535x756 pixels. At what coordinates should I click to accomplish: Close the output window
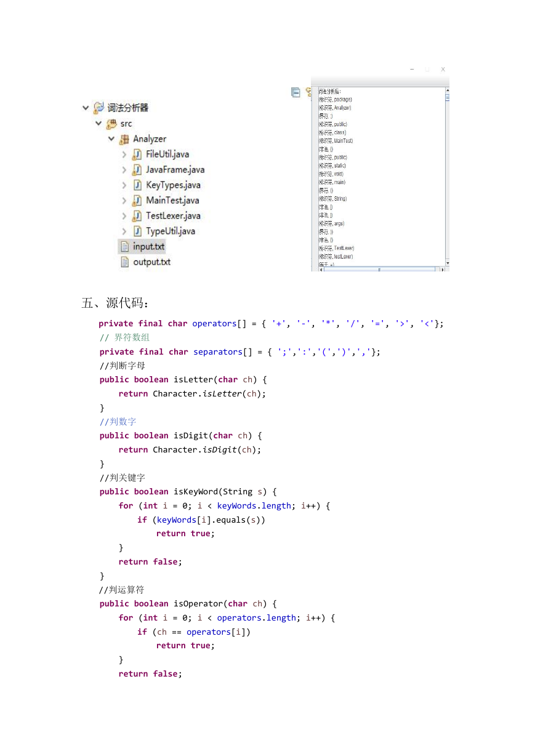[443, 70]
